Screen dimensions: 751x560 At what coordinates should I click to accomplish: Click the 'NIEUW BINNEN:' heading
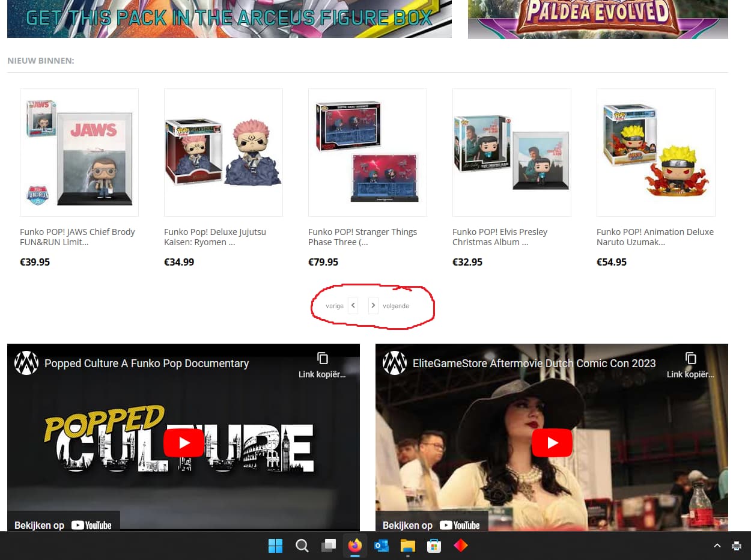tap(41, 61)
